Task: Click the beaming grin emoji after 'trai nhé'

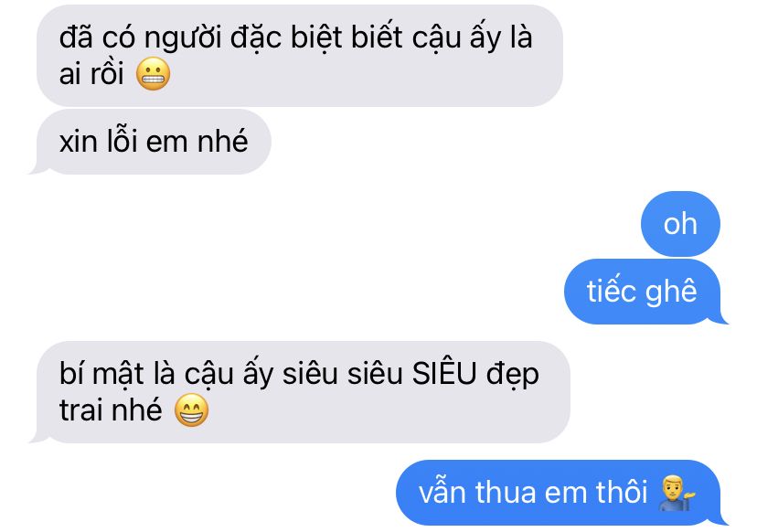Action: [x=191, y=410]
